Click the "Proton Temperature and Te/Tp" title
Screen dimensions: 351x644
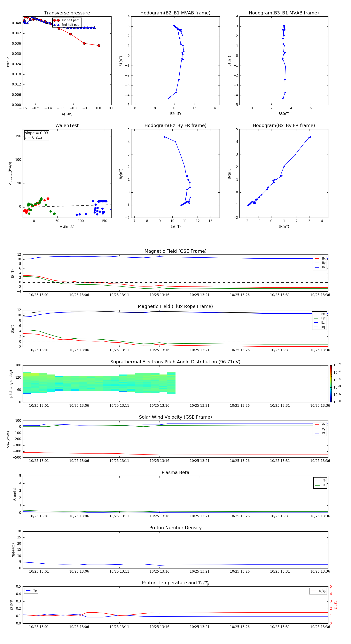[x=175, y=583]
